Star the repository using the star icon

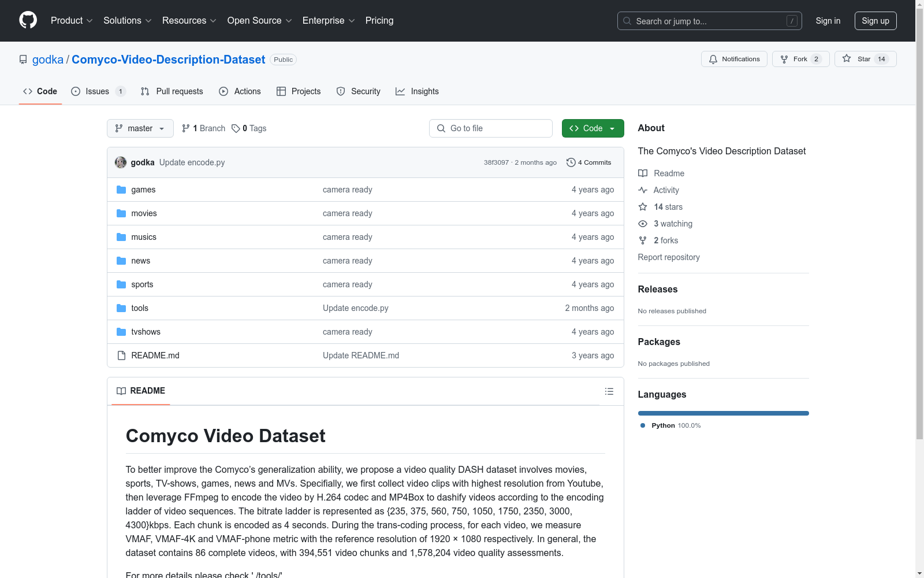pyautogui.click(x=847, y=58)
